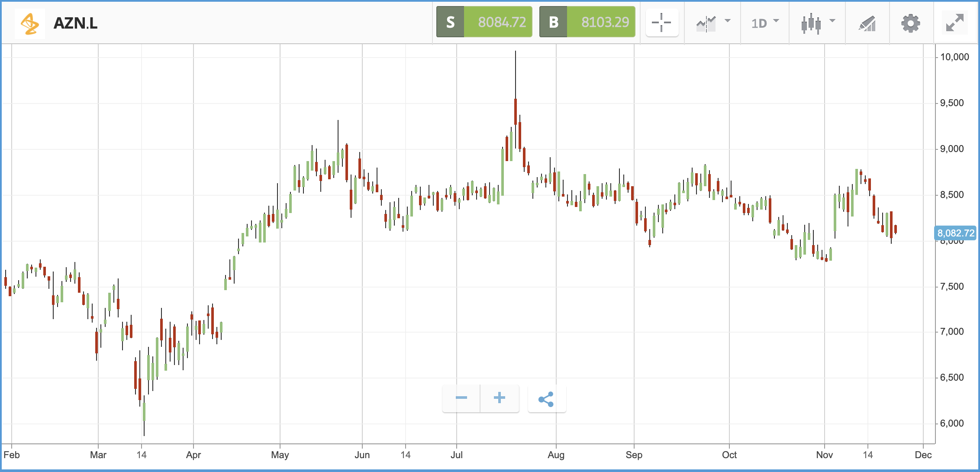Expand chart to fullscreen
Viewport: 980px width, 472px height.
(x=955, y=23)
